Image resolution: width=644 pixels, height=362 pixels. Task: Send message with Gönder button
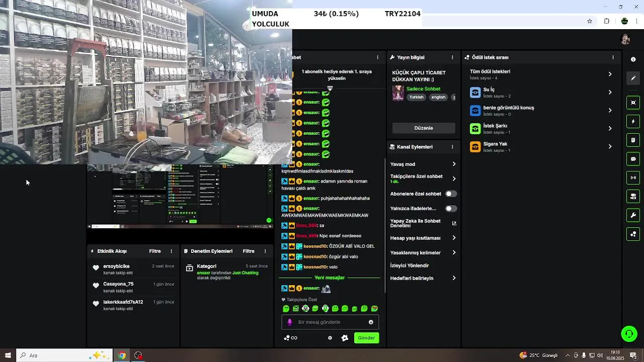(366, 338)
